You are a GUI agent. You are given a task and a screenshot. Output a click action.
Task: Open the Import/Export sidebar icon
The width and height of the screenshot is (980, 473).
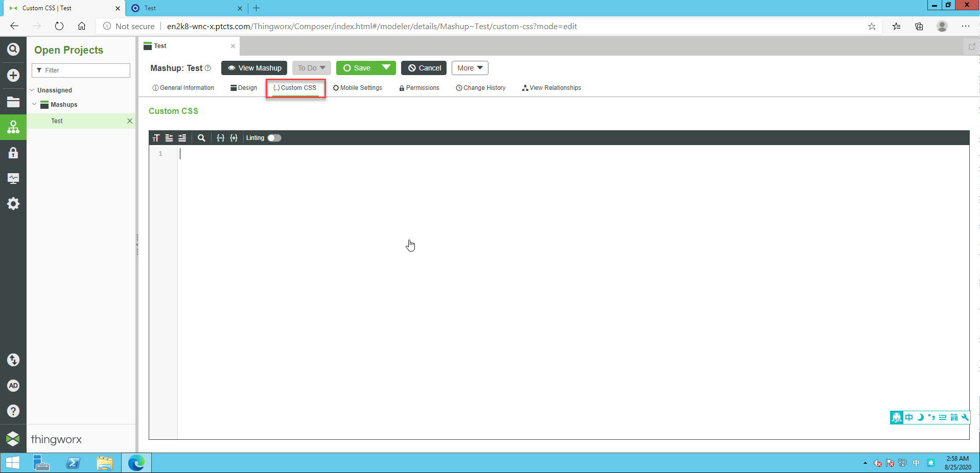click(x=13, y=360)
